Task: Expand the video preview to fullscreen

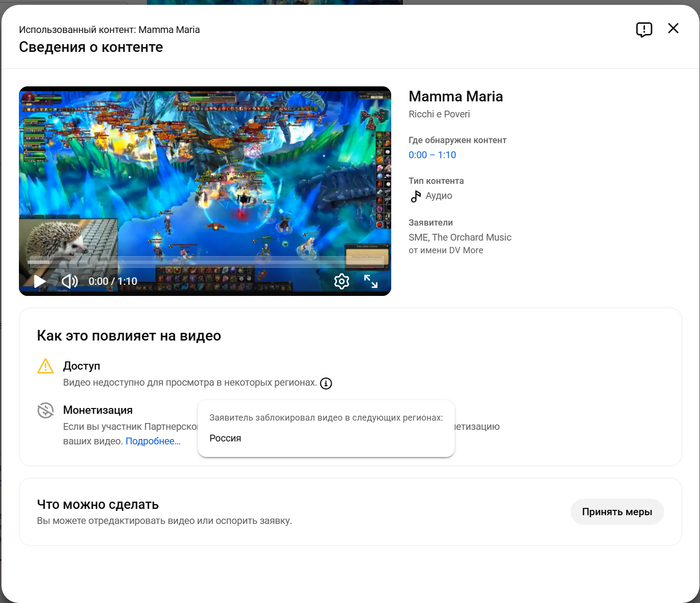Action: tap(371, 281)
